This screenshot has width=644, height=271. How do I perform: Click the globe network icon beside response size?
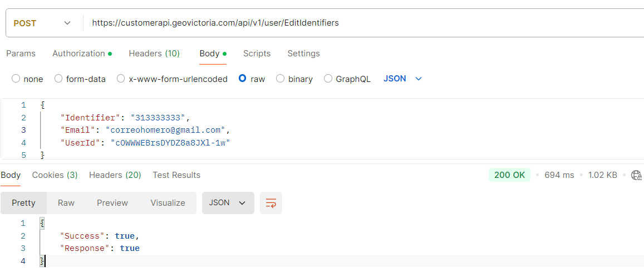pos(636,175)
